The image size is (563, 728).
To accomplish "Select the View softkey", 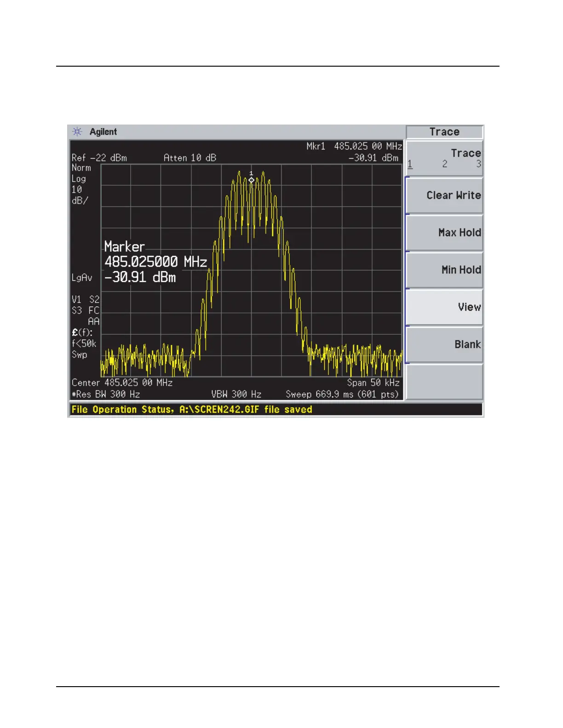I will 444,307.
